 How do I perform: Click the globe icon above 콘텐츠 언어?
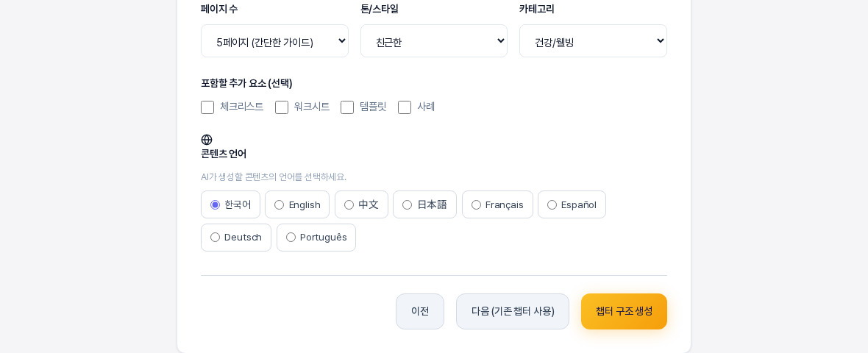[207, 140]
